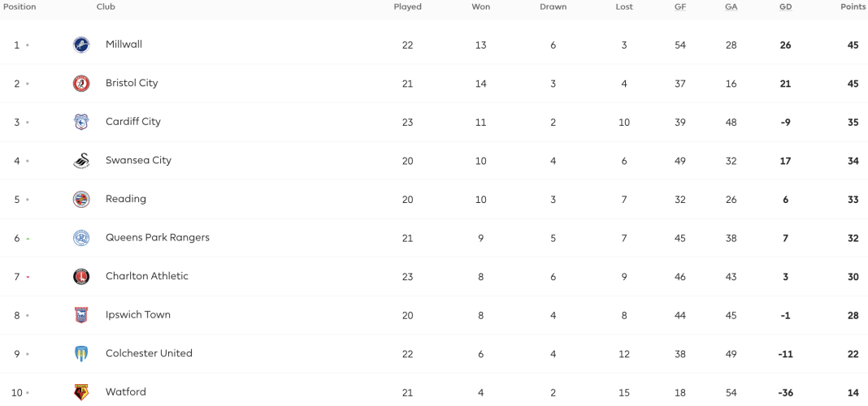This screenshot has width=868, height=406.
Task: Click the GD column header
Action: pos(785,7)
